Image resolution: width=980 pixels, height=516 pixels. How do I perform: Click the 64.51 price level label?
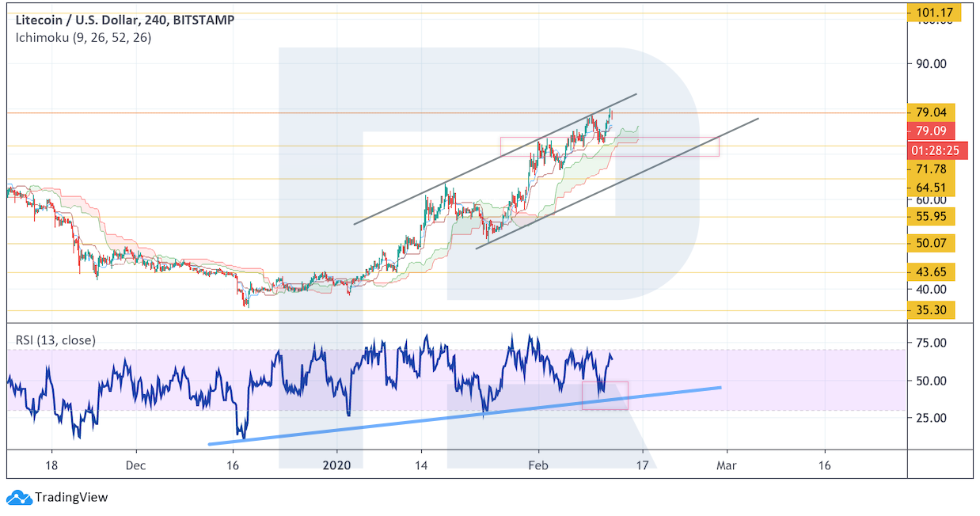[930, 188]
